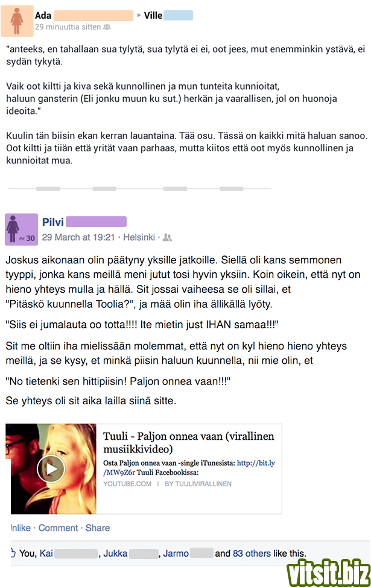Click the friends audience icon beside 29 minuuttia sitten
The height and width of the screenshot is (588, 371).
(107, 27)
